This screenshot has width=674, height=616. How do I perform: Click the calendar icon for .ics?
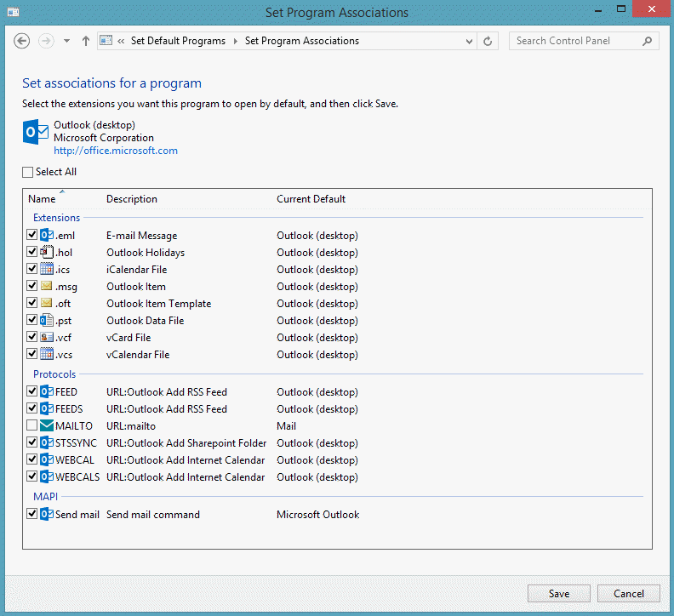[x=47, y=269]
